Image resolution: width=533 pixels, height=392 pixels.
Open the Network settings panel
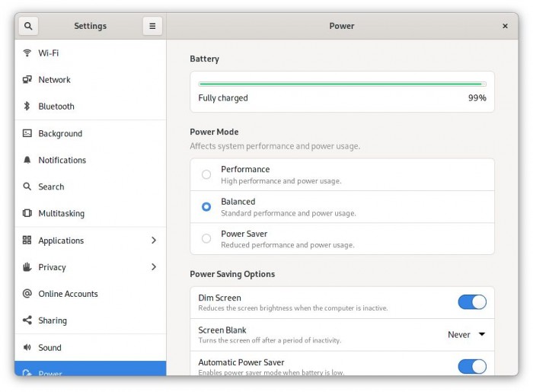[54, 80]
